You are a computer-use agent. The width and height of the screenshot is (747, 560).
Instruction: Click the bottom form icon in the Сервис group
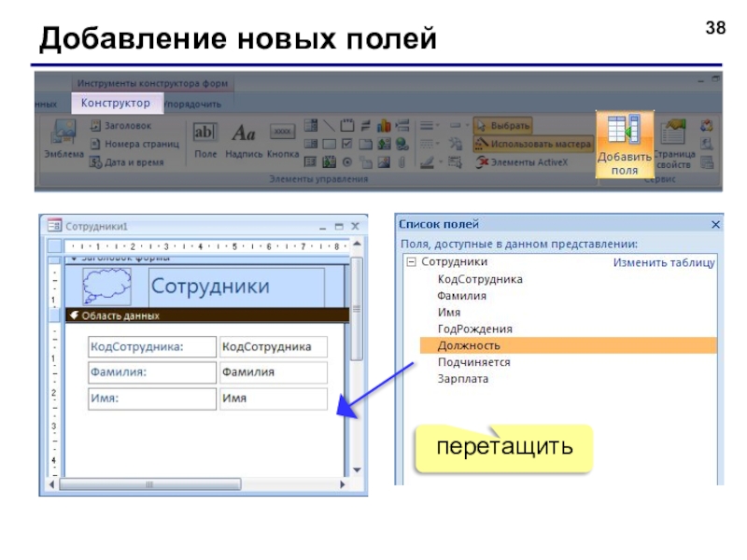707,162
